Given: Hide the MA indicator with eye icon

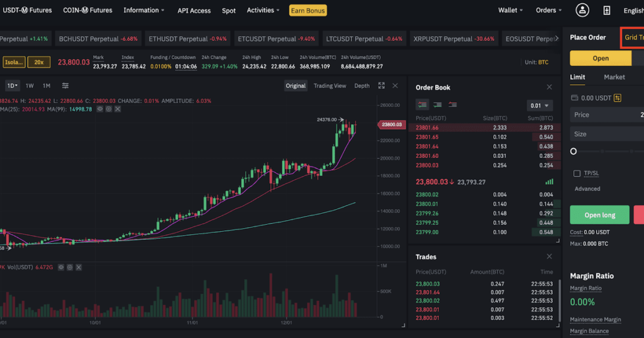Looking at the screenshot, I should (100, 109).
